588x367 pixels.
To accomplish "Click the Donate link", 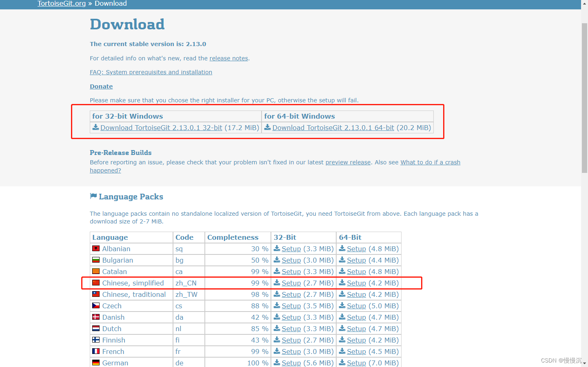I will [x=101, y=86].
